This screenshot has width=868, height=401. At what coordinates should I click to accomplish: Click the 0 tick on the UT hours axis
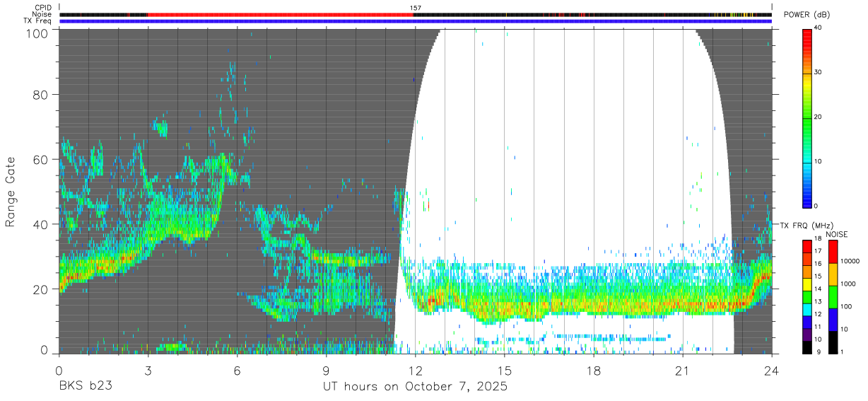59,371
